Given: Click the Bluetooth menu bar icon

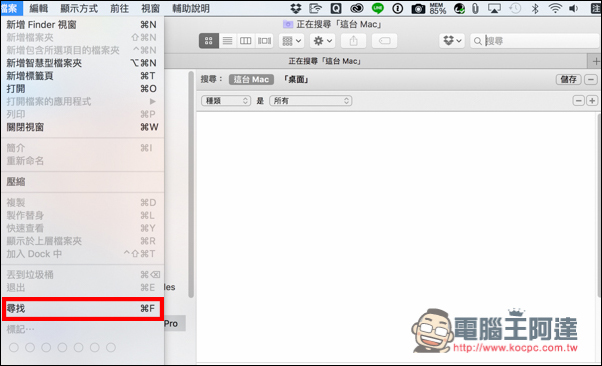Looking at the screenshot, I should point(535,8).
